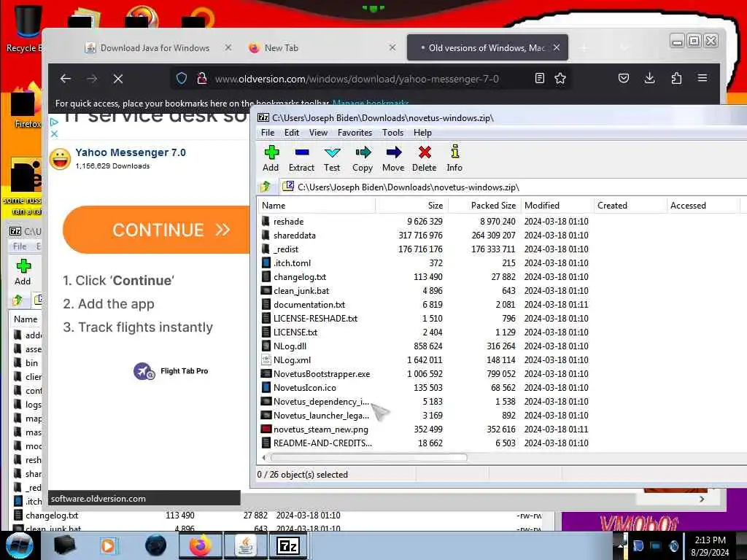Open the View menu in 7-Zip
Screen dimensions: 747x560
click(318, 133)
